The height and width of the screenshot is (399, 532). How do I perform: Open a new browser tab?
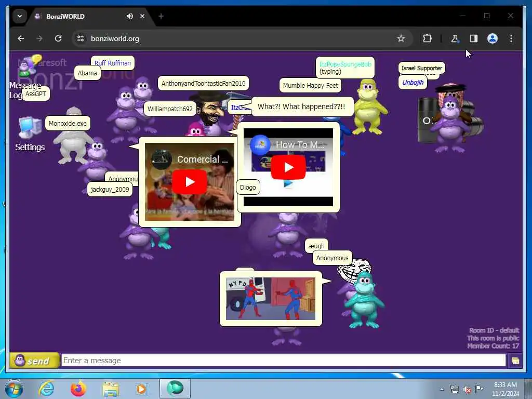tap(161, 16)
